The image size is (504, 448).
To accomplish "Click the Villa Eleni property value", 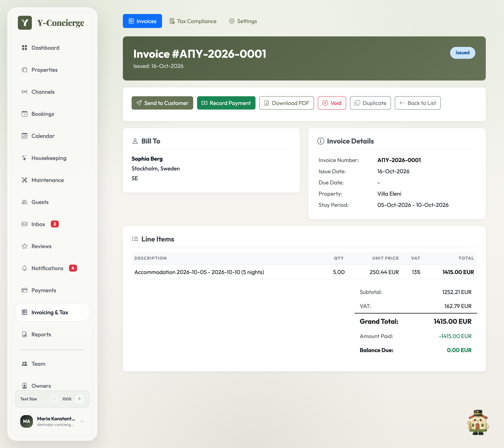I will (x=389, y=194).
